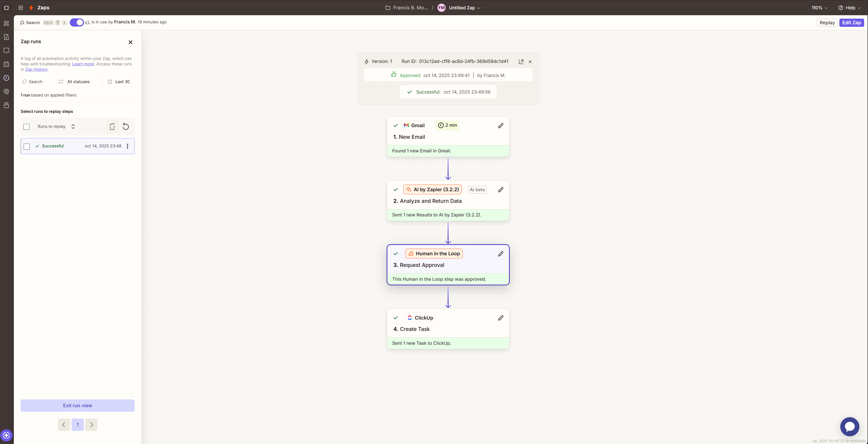
Task: Click the trash icon in replay toolbar
Action: pyautogui.click(x=112, y=126)
